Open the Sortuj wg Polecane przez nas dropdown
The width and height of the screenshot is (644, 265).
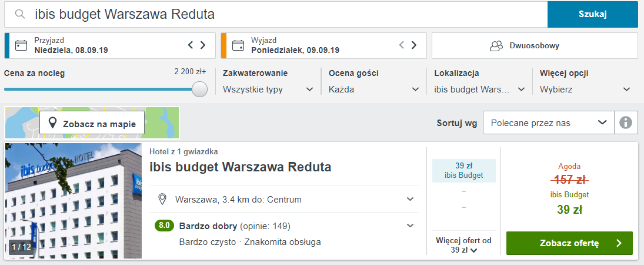tap(549, 122)
